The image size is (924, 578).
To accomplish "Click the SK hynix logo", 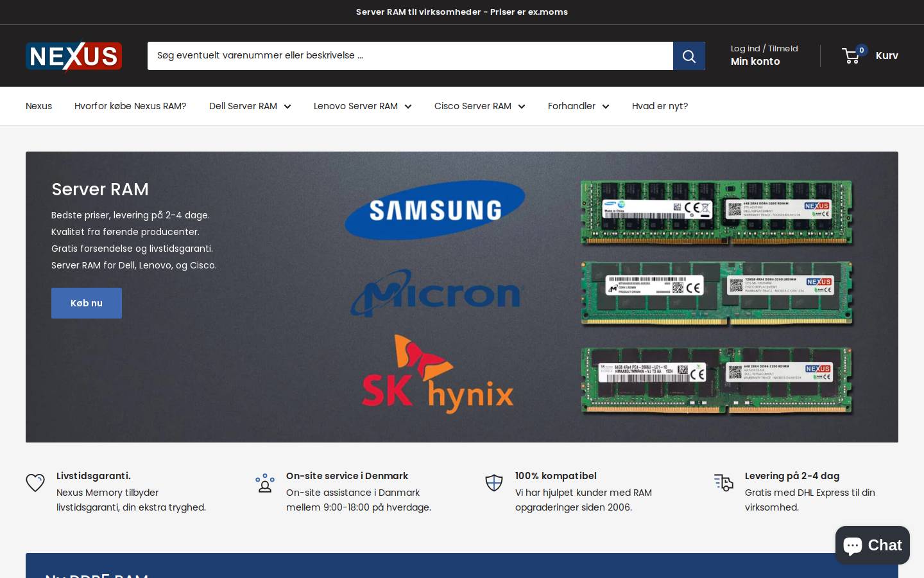I will click(438, 374).
